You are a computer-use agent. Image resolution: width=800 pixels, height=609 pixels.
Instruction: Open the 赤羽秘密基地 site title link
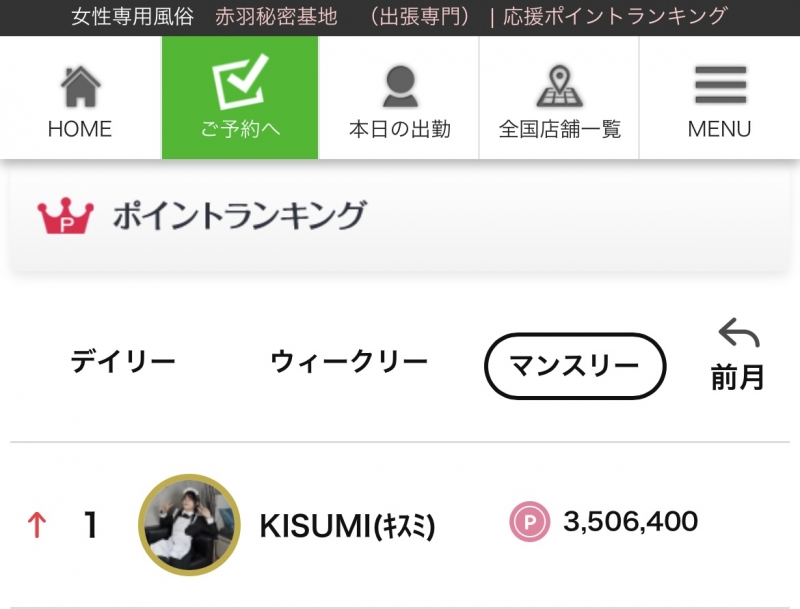(276, 15)
